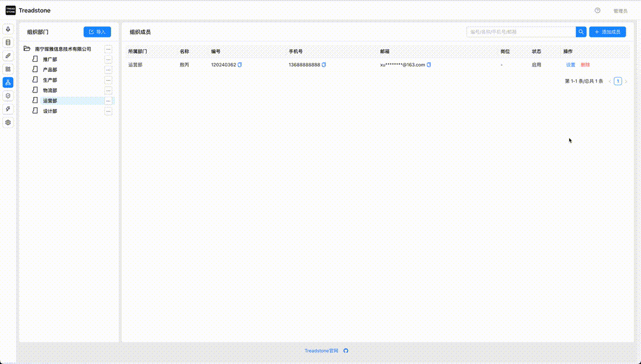641x364 pixels.
Task: Open the settings gear in sidebar
Action: tap(8, 123)
